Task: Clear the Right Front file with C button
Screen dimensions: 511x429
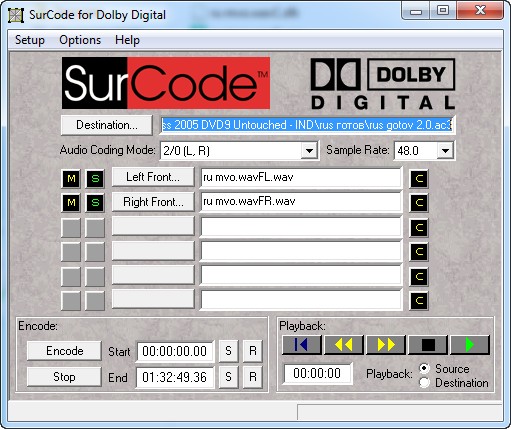Action: coord(419,202)
